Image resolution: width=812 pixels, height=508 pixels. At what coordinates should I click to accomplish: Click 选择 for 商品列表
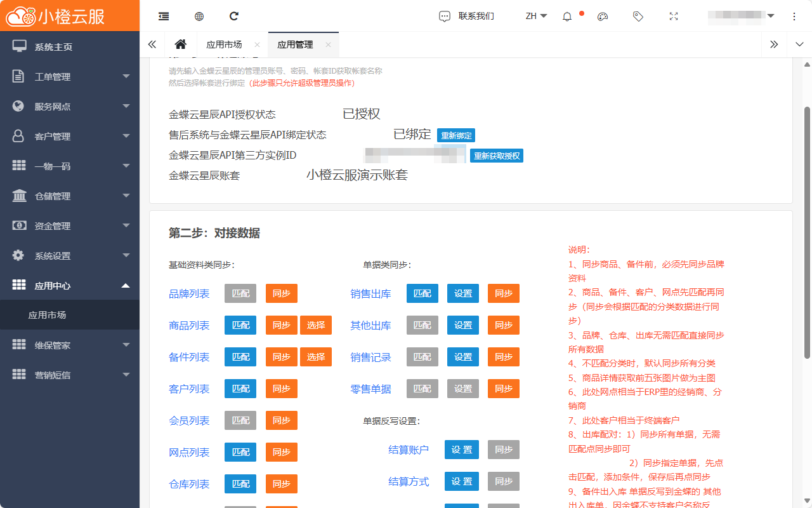pyautogui.click(x=316, y=325)
